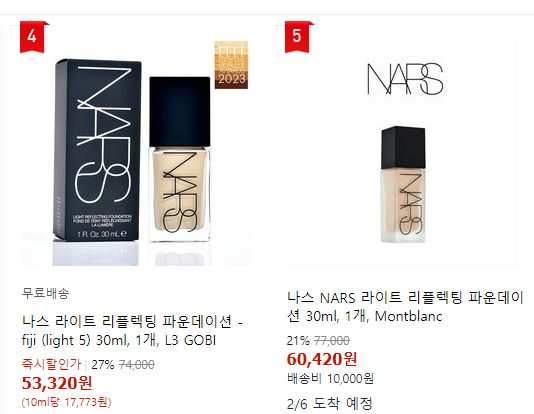
Task: Click the 60,420원 sale price
Action: [322, 359]
